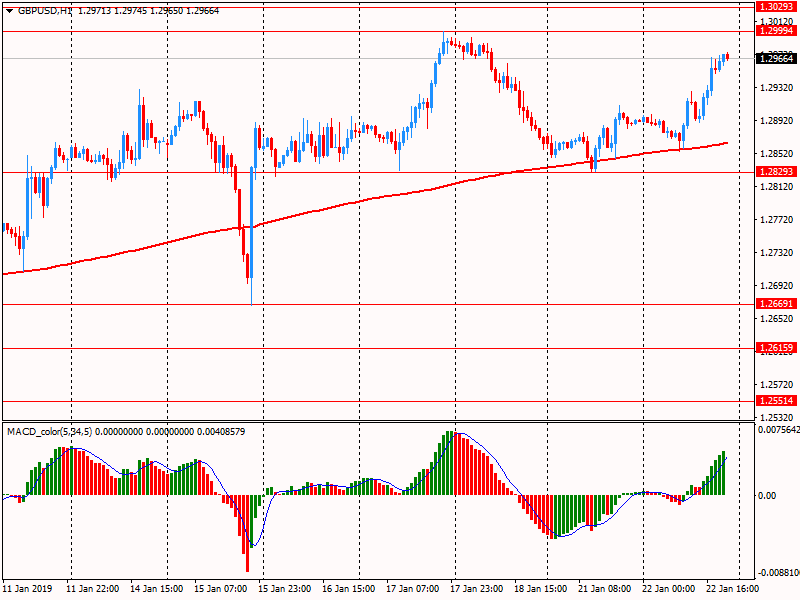Click the 11 Jan 22:00 time label
800x600 pixels.
click(93, 588)
